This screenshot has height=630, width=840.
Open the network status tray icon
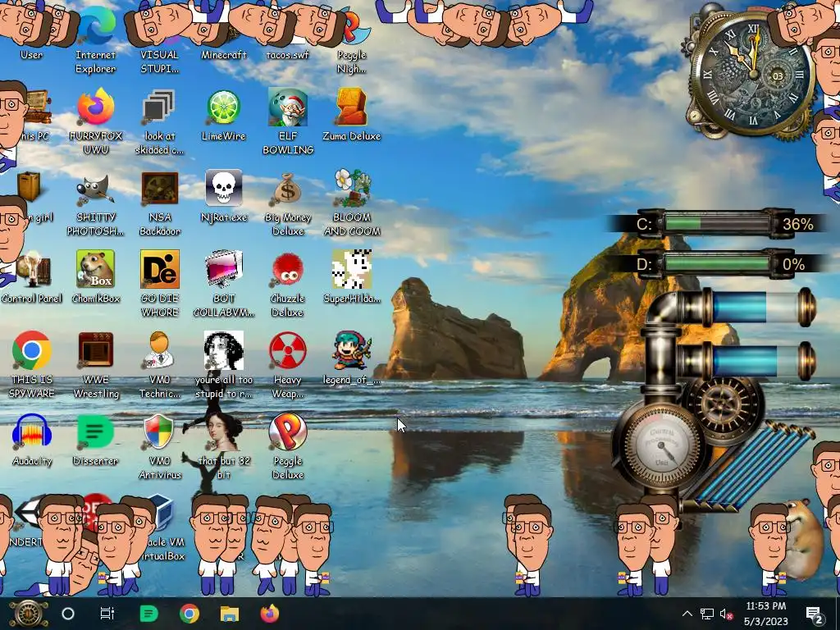(706, 614)
